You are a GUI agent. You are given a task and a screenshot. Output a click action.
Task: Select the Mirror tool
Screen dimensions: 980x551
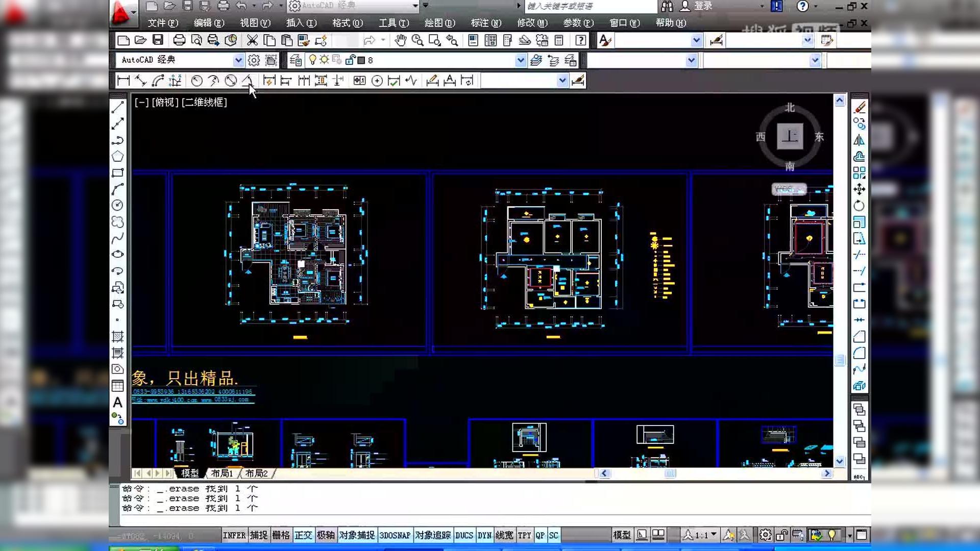tap(860, 140)
